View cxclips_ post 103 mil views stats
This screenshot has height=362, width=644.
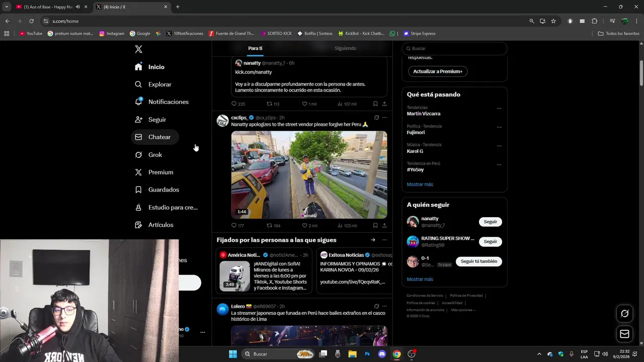[x=347, y=226]
